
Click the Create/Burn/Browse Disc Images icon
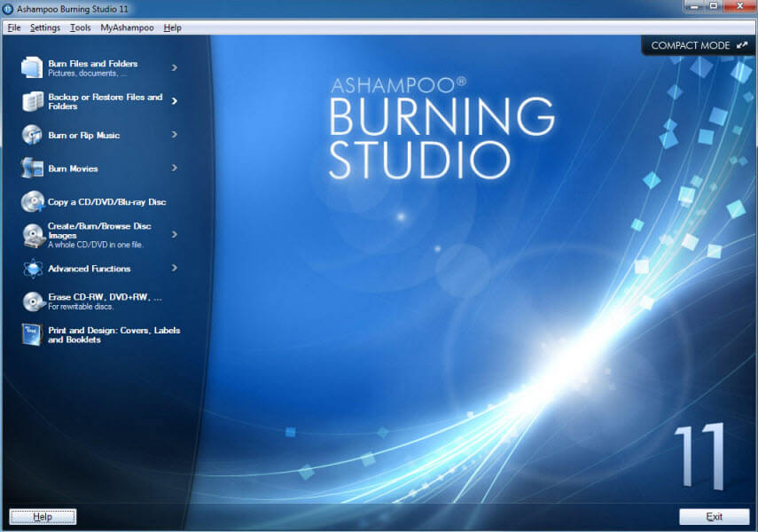point(34,236)
